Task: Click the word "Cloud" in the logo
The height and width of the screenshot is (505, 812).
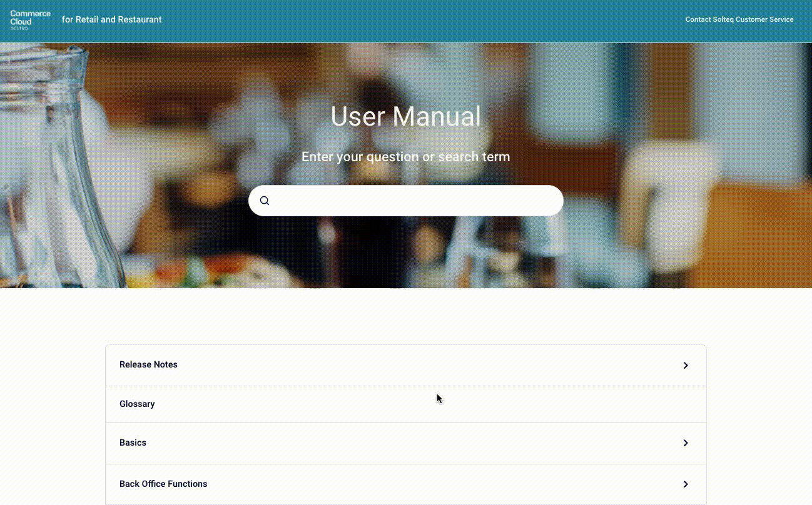Action: pos(21,21)
